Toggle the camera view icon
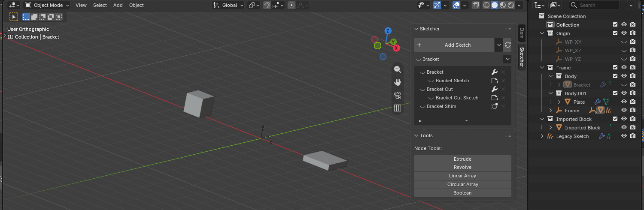The height and width of the screenshot is (210, 644). pos(398,95)
